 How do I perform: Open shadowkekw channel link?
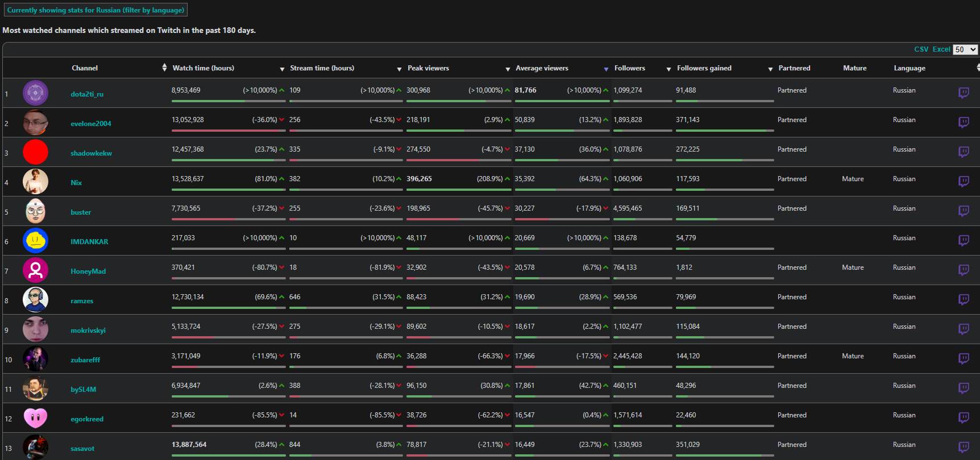point(91,153)
